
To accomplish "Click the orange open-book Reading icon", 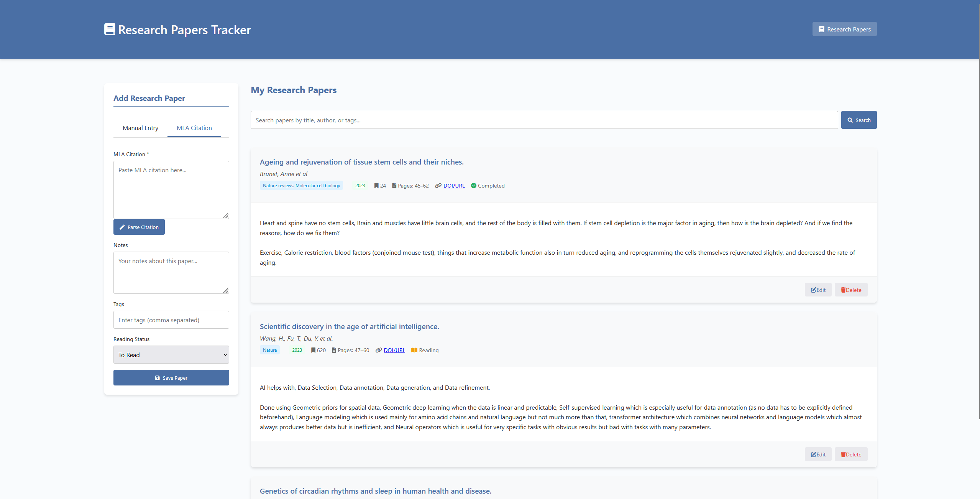I will coord(414,350).
